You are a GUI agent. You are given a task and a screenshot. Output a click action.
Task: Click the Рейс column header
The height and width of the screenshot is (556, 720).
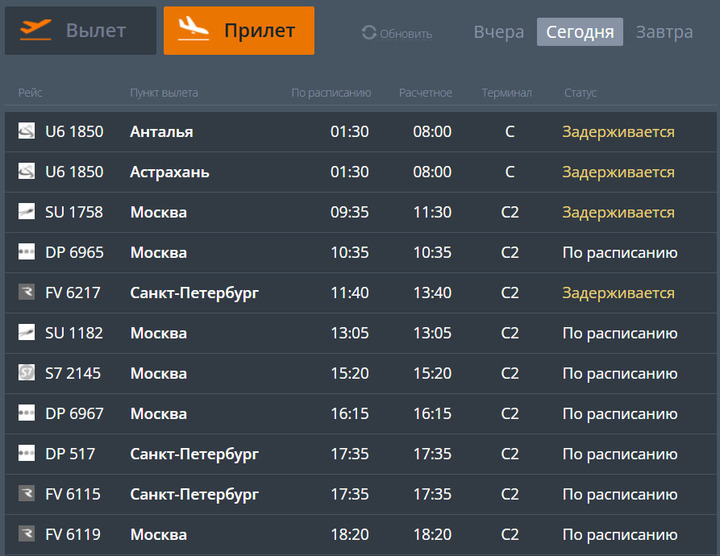click(x=29, y=93)
